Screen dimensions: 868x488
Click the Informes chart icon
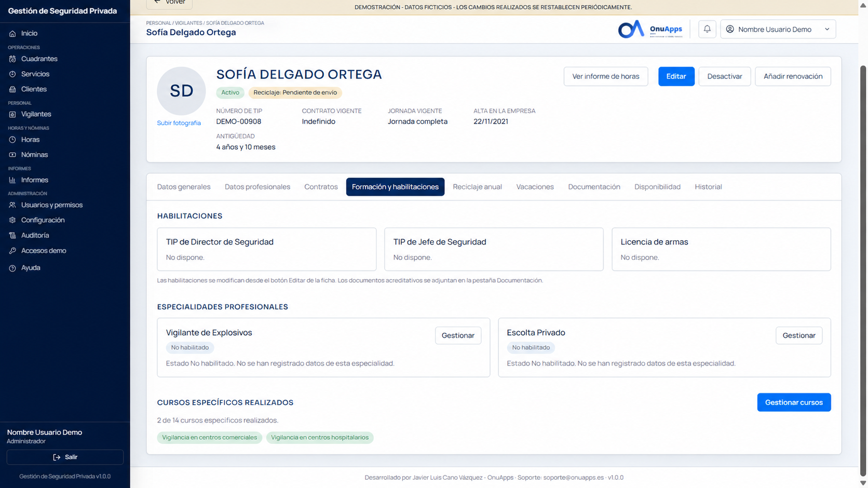12,180
